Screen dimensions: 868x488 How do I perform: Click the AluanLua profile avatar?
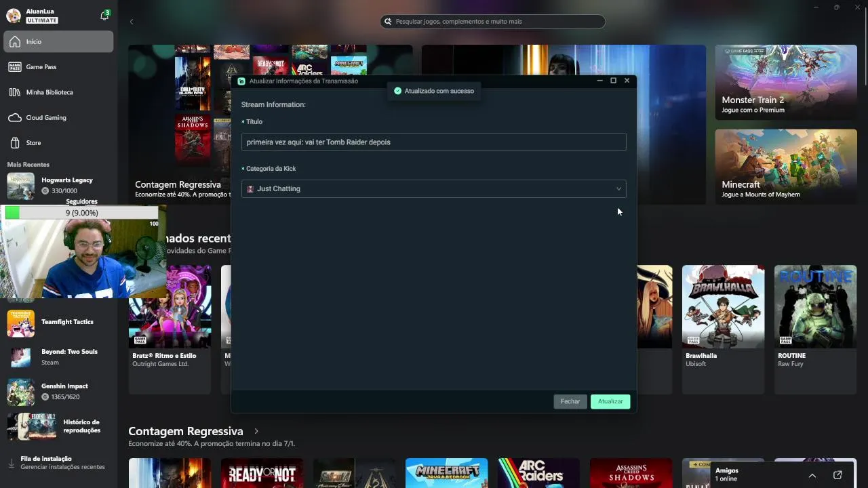[x=13, y=16]
